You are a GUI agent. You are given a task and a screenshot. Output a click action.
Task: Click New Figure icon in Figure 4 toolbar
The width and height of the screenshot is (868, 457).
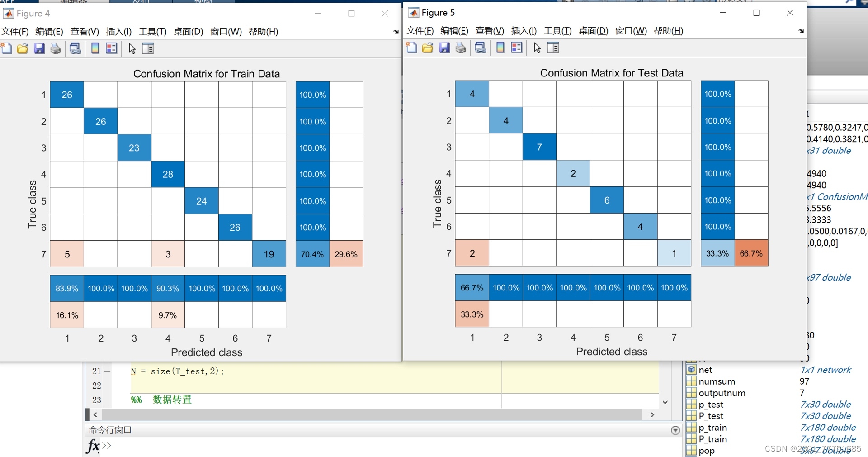point(6,48)
